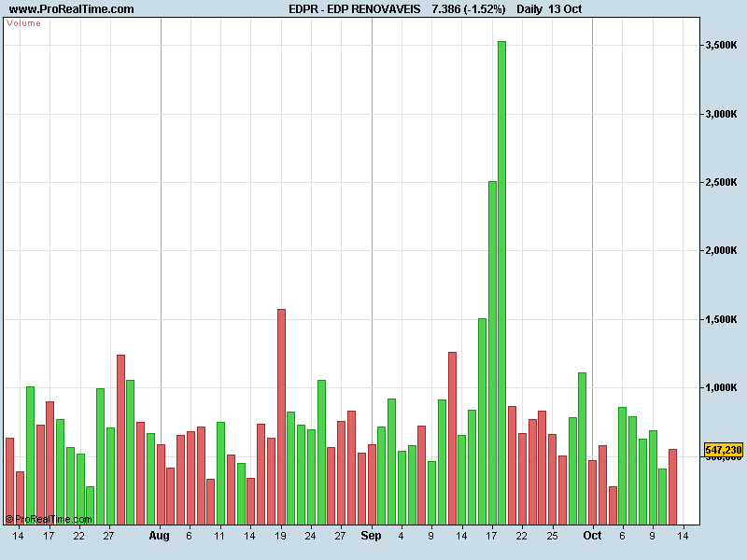The image size is (747, 560).
Task: Click the green volume bar reaching 2,500K
Action: [492, 353]
